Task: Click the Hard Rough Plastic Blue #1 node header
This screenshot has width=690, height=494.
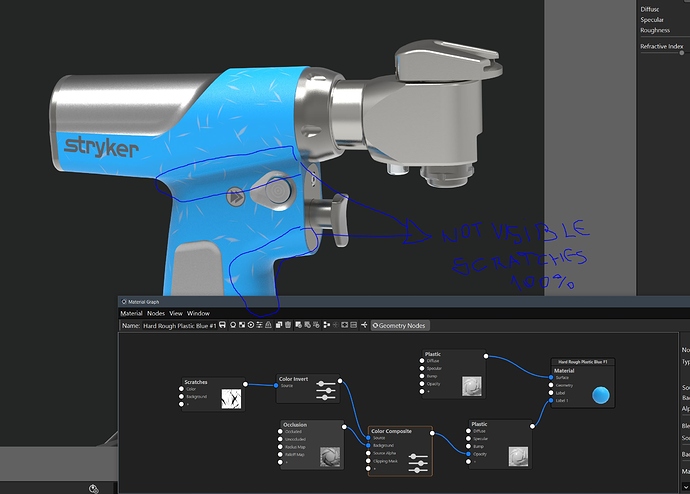Action: pyautogui.click(x=583, y=362)
